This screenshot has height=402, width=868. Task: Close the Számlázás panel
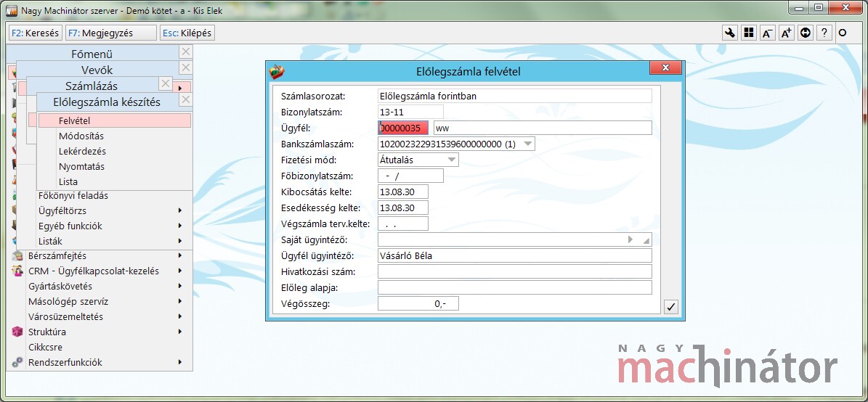[x=165, y=83]
